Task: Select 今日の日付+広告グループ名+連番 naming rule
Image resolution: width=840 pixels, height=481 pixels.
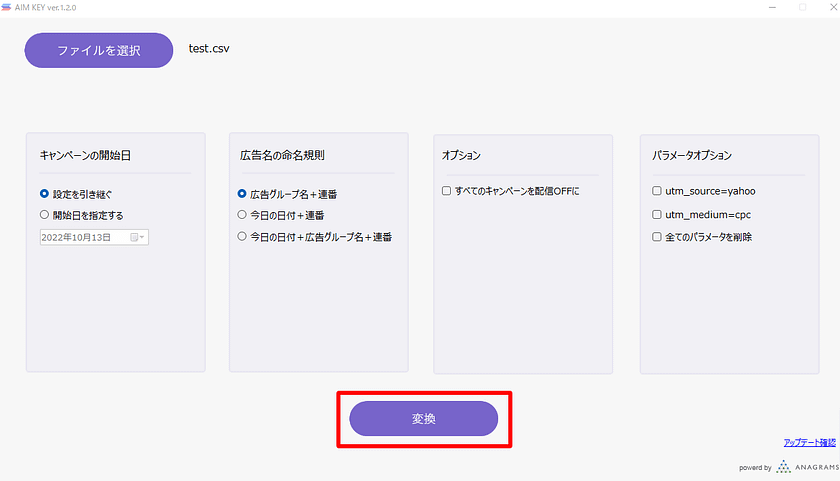Action: (x=242, y=236)
